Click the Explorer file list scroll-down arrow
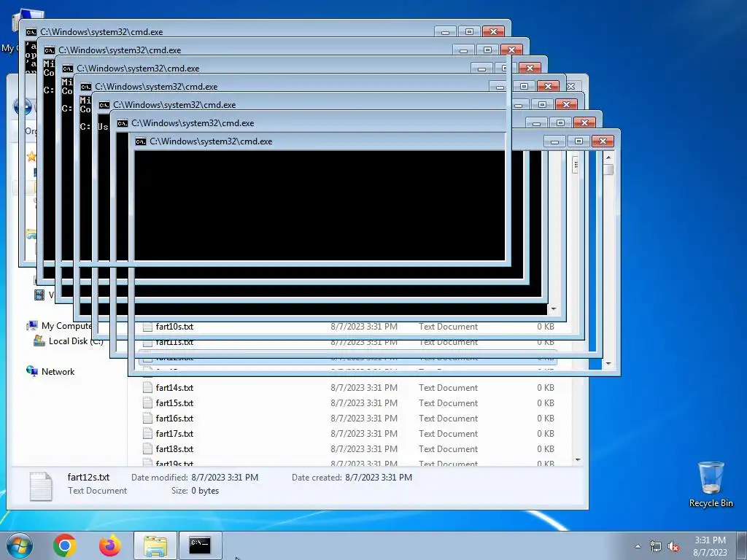747x560 pixels. [578, 460]
